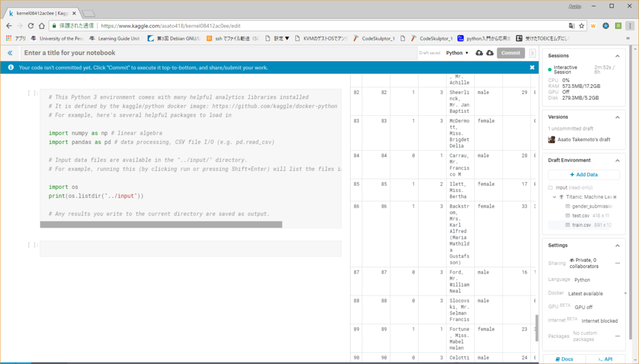The width and height of the screenshot is (639, 364).
Task: Click the output table's vertical scrollbar
Action: (x=536, y=328)
